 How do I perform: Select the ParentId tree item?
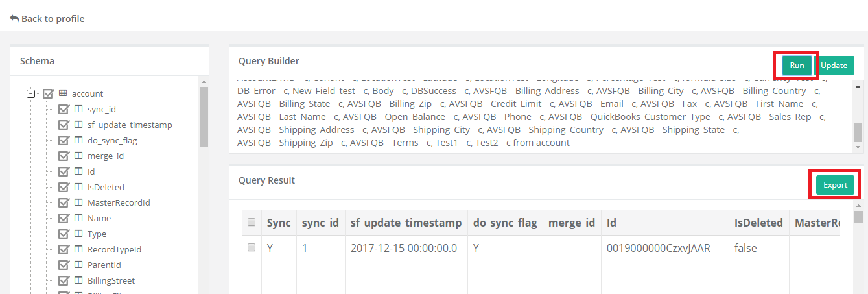coord(104,265)
